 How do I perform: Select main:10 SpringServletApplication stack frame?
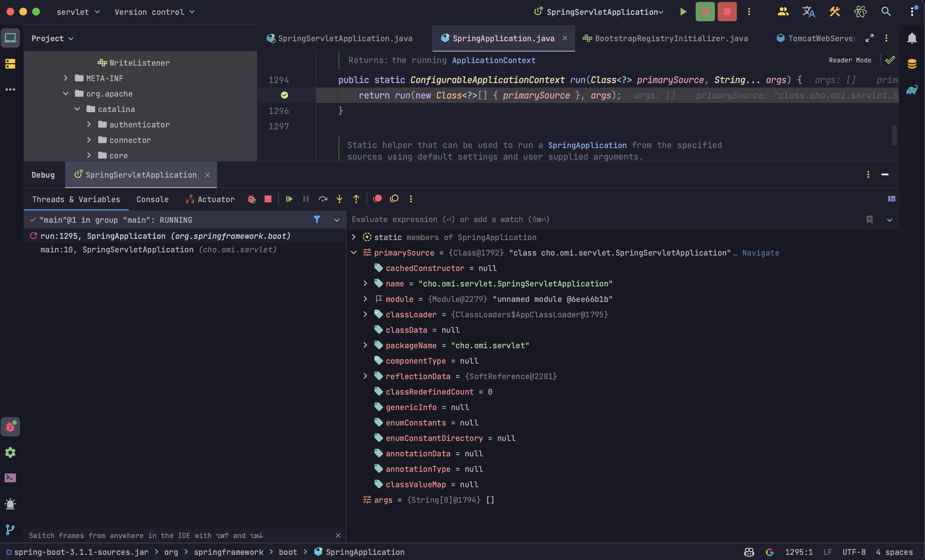(x=184, y=249)
